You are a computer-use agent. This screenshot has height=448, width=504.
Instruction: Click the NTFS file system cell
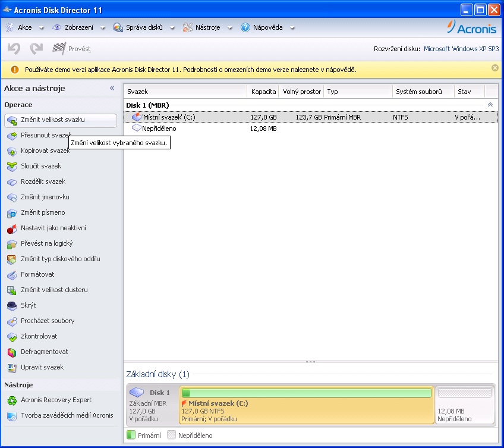click(400, 117)
